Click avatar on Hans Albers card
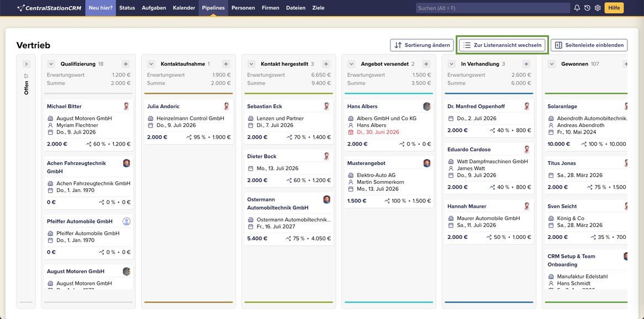Image resolution: width=644 pixels, height=319 pixels. point(427,107)
